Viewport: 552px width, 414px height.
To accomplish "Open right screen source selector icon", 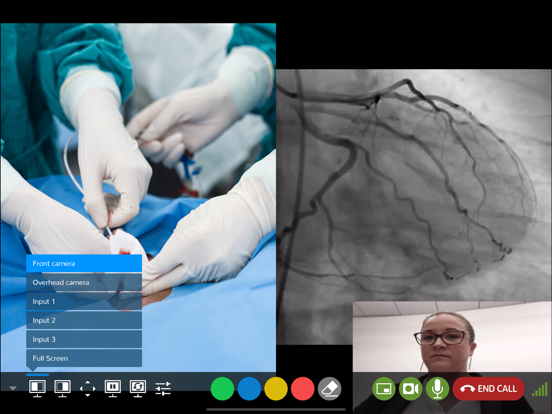I will pos(62,388).
